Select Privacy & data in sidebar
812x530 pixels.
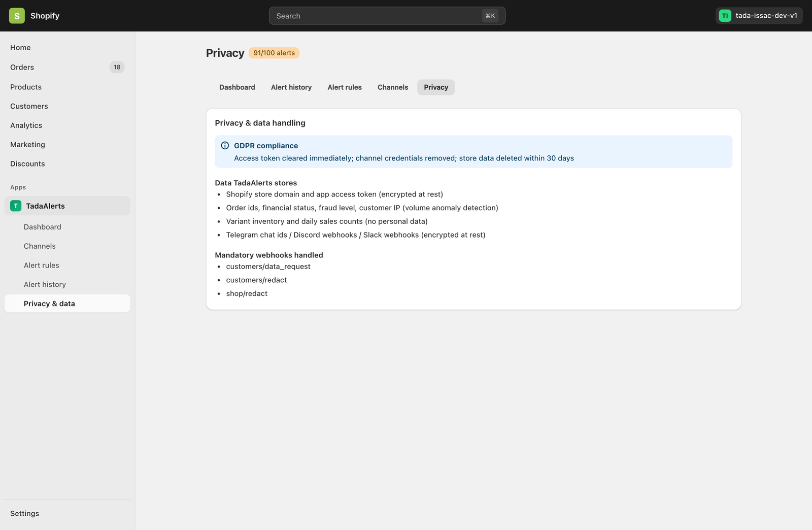(67, 304)
